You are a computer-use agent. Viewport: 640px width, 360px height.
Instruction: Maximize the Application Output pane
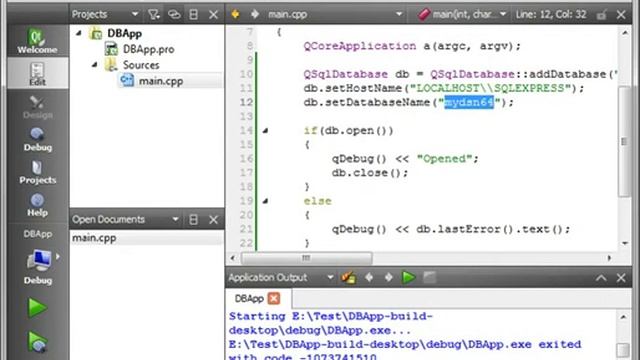pyautogui.click(x=601, y=278)
